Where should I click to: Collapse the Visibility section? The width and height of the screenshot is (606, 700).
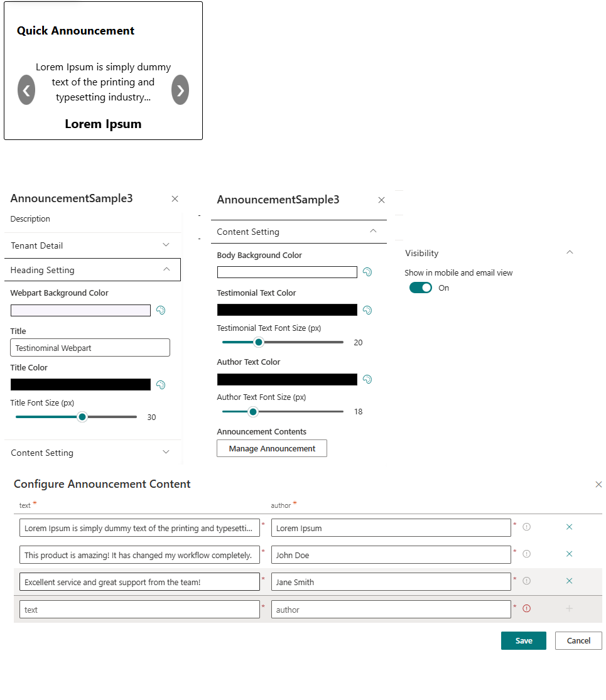[569, 252]
